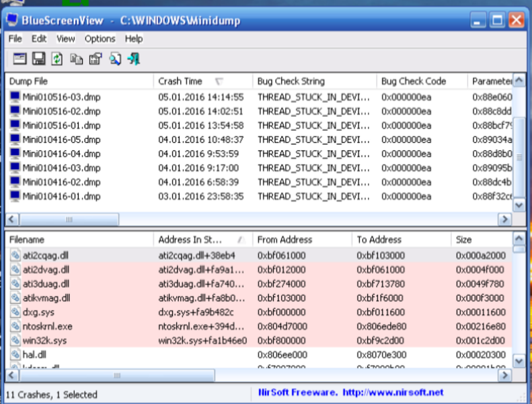Open the Help menu

[134, 39]
